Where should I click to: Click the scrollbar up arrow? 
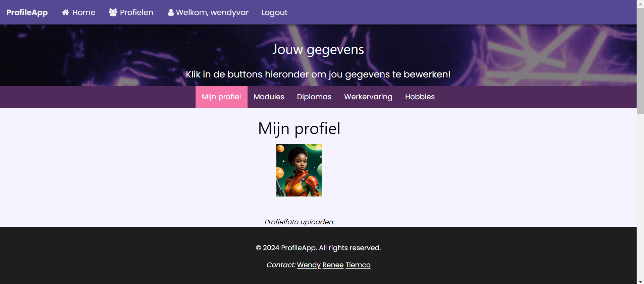(x=640, y=3)
